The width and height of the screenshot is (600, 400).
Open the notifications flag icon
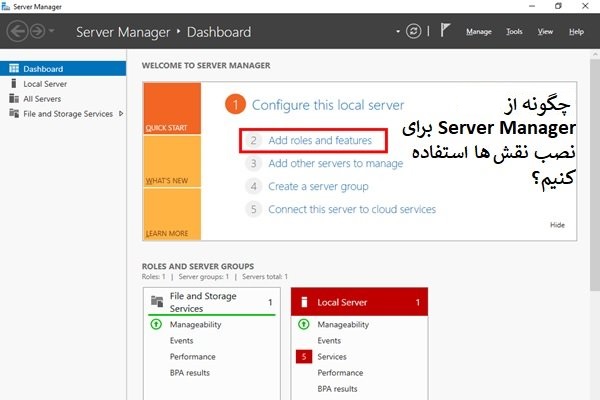coord(445,31)
